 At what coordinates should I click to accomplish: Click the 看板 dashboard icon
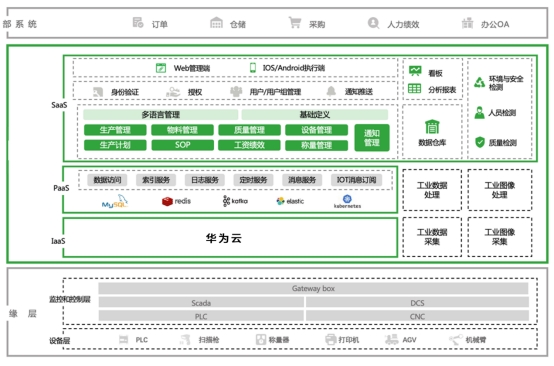[x=415, y=71]
